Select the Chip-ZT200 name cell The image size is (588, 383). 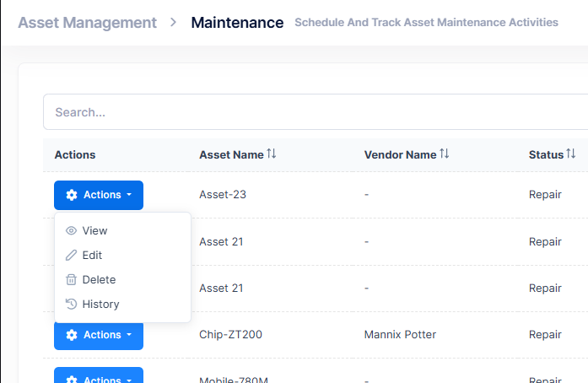(x=230, y=334)
